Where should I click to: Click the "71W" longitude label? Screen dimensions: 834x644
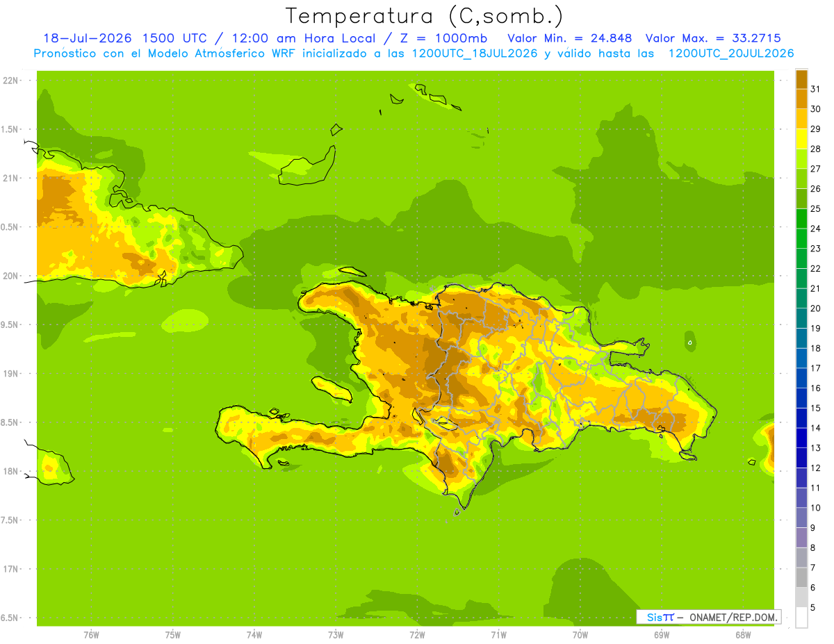click(x=498, y=634)
